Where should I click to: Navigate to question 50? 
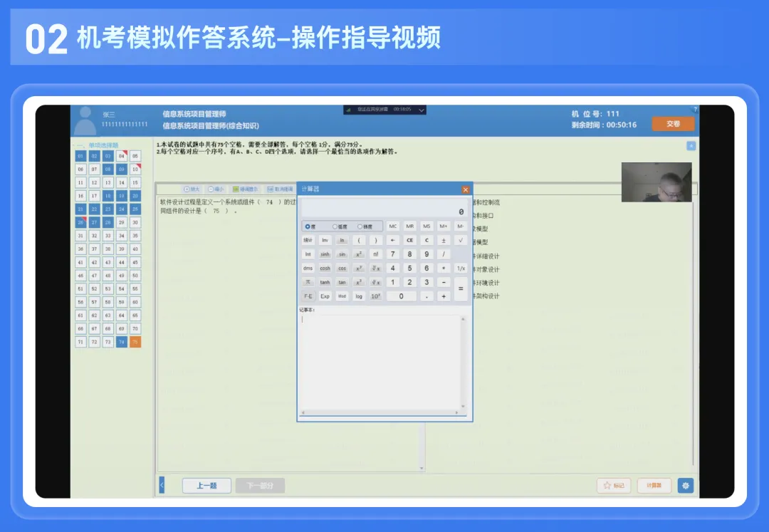click(x=135, y=276)
